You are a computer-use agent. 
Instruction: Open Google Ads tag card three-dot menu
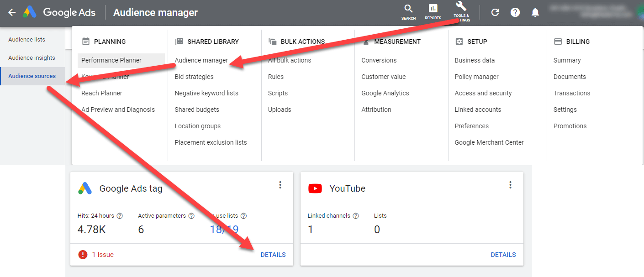(x=280, y=185)
